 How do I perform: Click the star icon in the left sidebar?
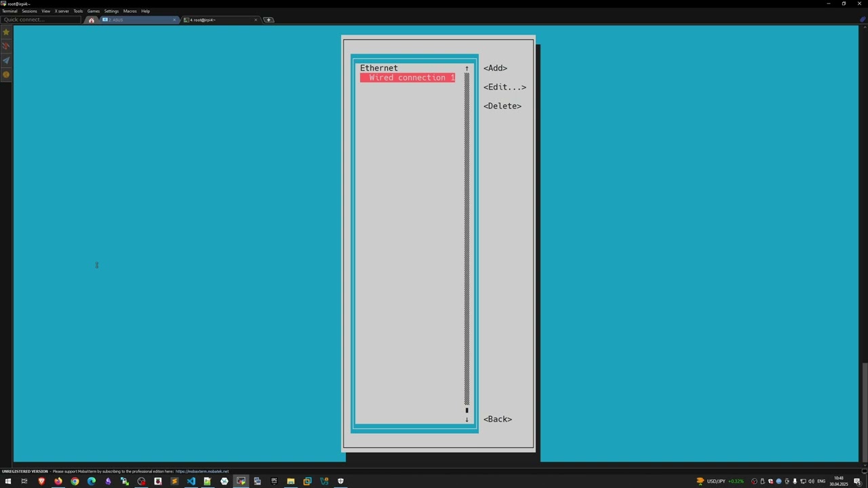[6, 32]
